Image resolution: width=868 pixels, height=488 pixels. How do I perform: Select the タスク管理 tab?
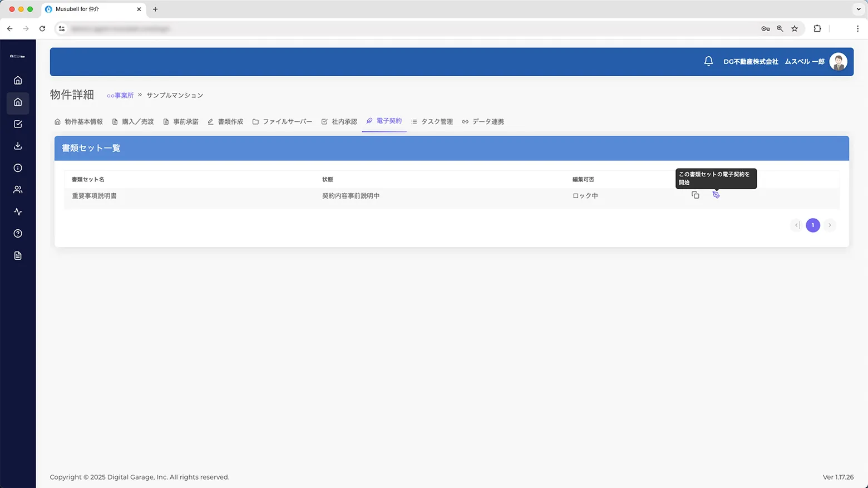[432, 121]
